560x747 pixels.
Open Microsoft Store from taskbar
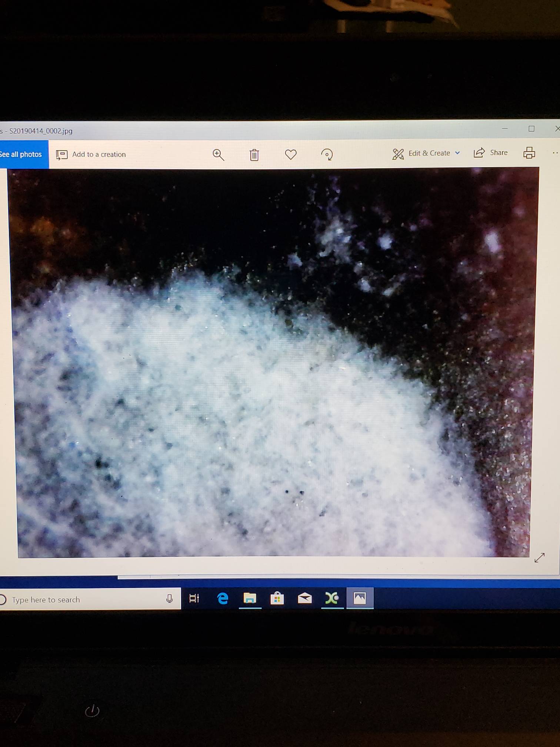pyautogui.click(x=277, y=598)
